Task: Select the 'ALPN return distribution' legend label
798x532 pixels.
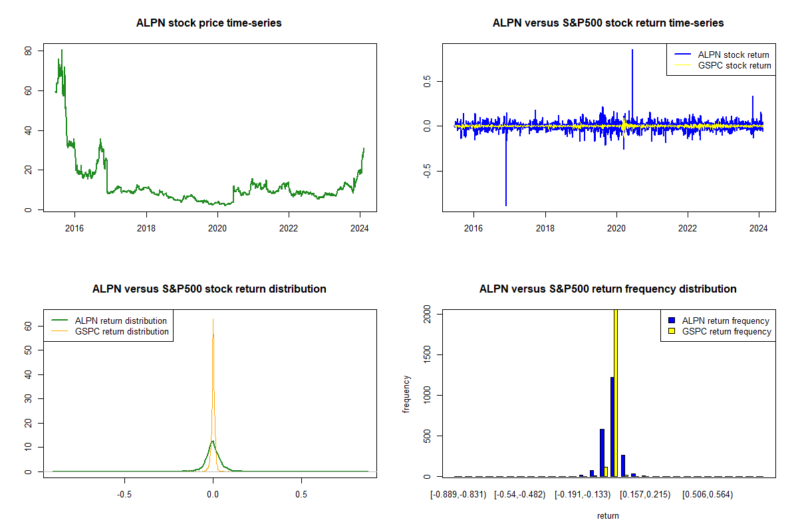Action: [120, 321]
